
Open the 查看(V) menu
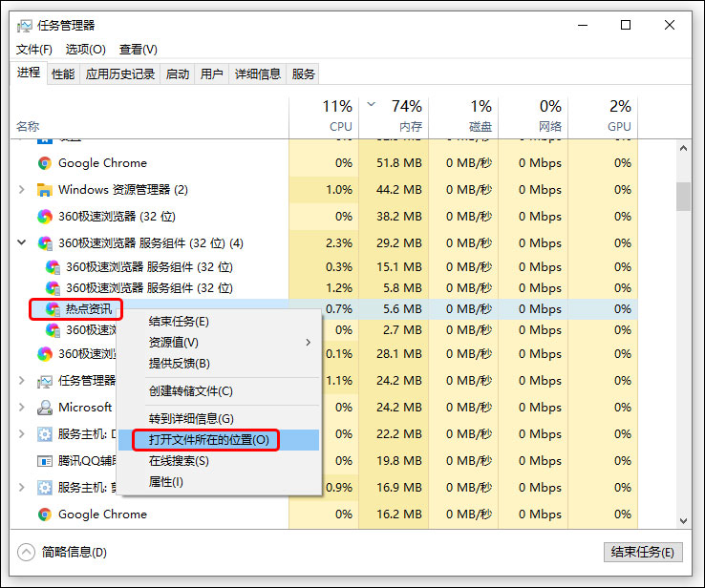138,50
